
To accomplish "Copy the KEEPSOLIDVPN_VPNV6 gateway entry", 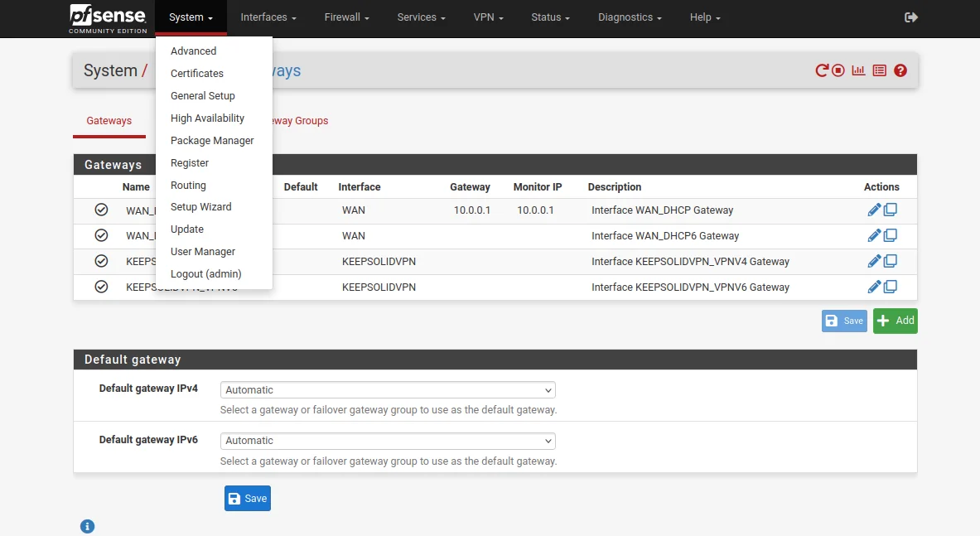I will coord(891,287).
